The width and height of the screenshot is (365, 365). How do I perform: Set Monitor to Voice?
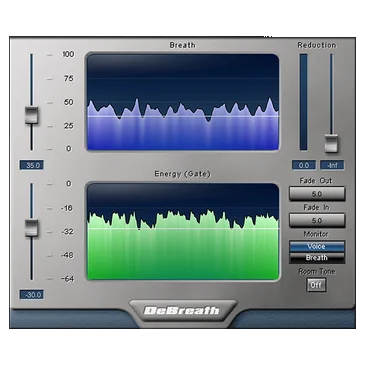(x=317, y=246)
